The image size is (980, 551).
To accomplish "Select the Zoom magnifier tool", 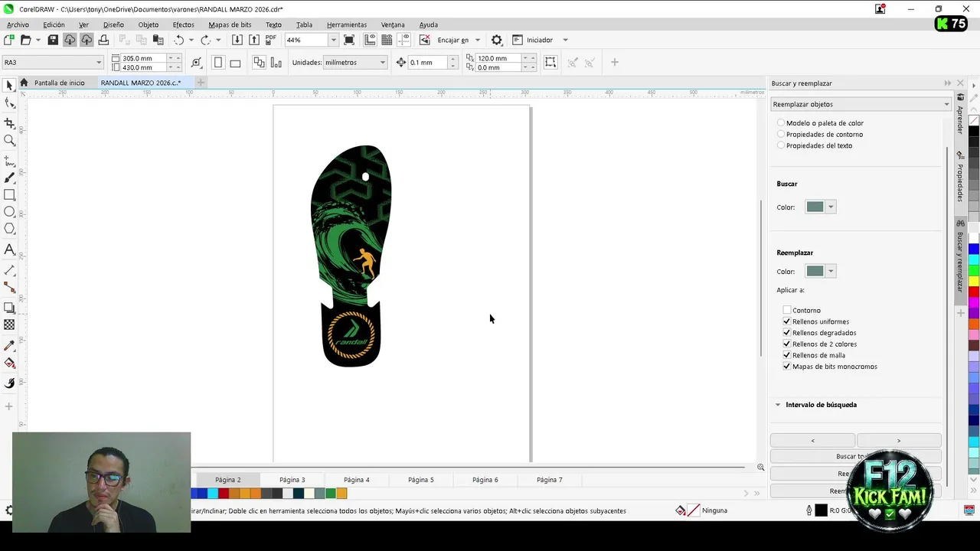I will click(x=9, y=140).
